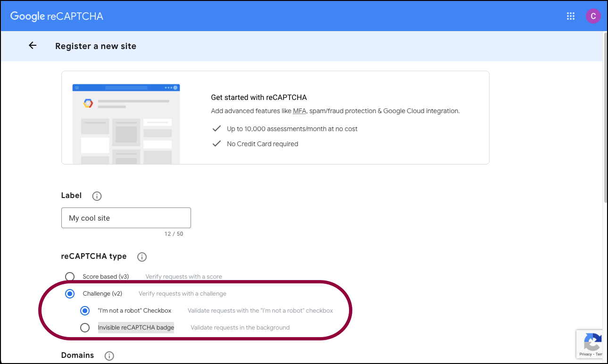This screenshot has width=608, height=364.
Task: Click "Verify requests with a challenge" description
Action: pos(183,294)
